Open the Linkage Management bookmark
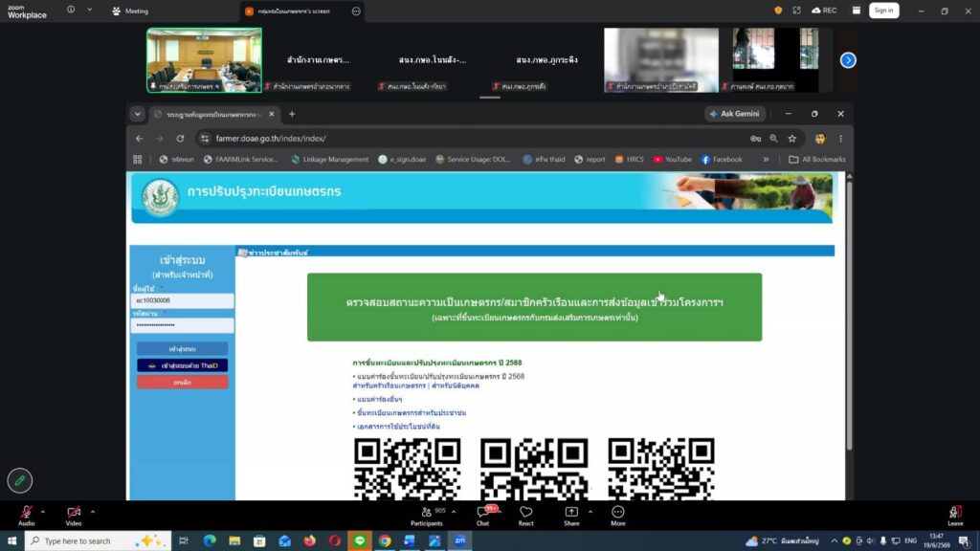The height and width of the screenshot is (551, 980). tap(330, 160)
